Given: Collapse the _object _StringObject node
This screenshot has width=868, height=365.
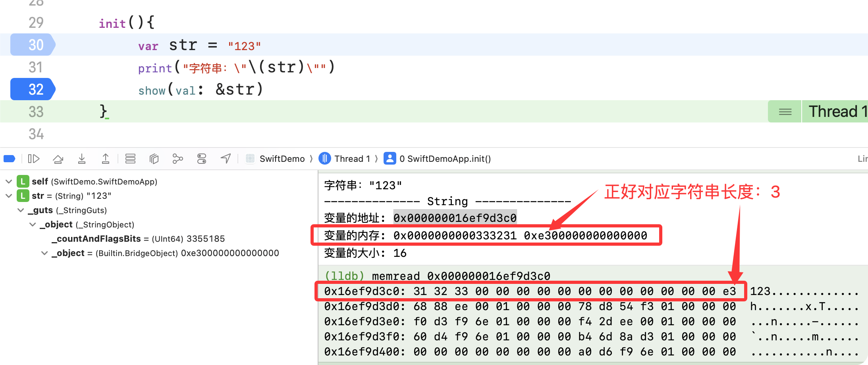Looking at the screenshot, I should (33, 224).
